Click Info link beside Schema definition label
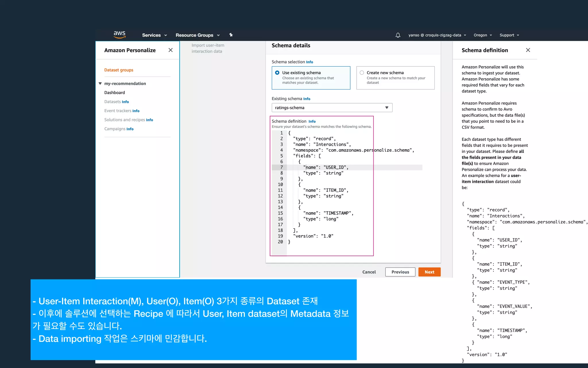Screen dimensions: 588x368 click(312, 122)
